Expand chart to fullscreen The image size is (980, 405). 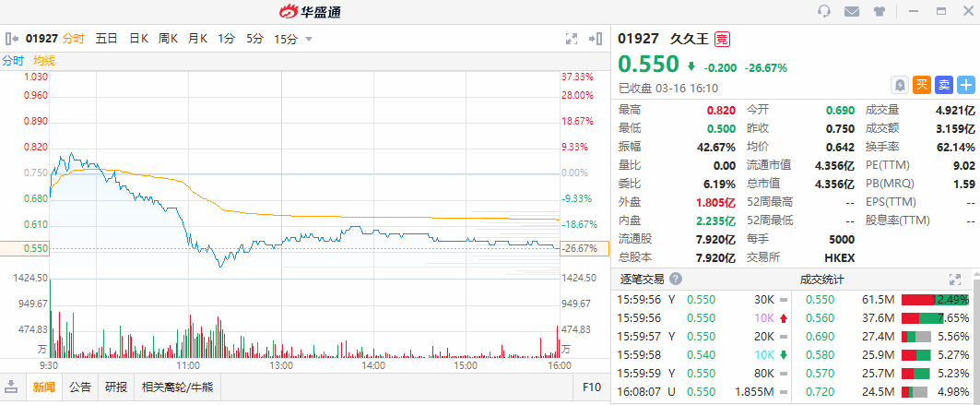point(571,39)
